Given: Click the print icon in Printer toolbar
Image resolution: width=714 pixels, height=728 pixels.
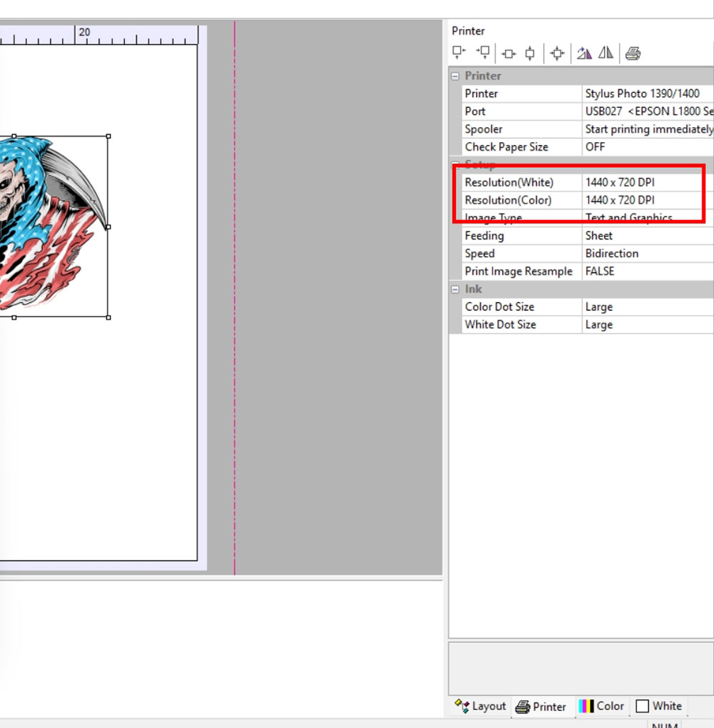Looking at the screenshot, I should (633, 54).
